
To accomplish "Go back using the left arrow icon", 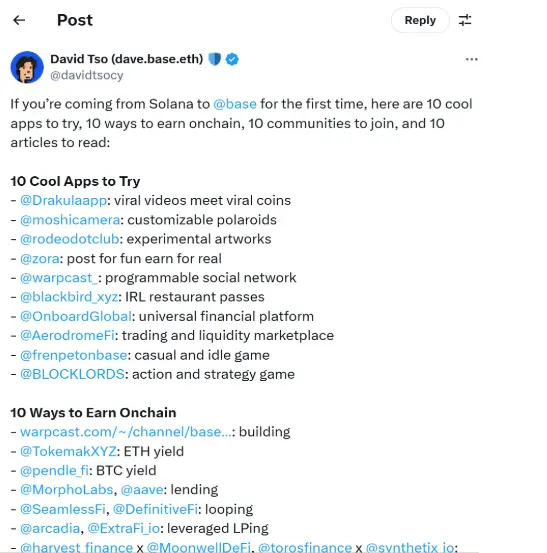I will pyautogui.click(x=19, y=20).
